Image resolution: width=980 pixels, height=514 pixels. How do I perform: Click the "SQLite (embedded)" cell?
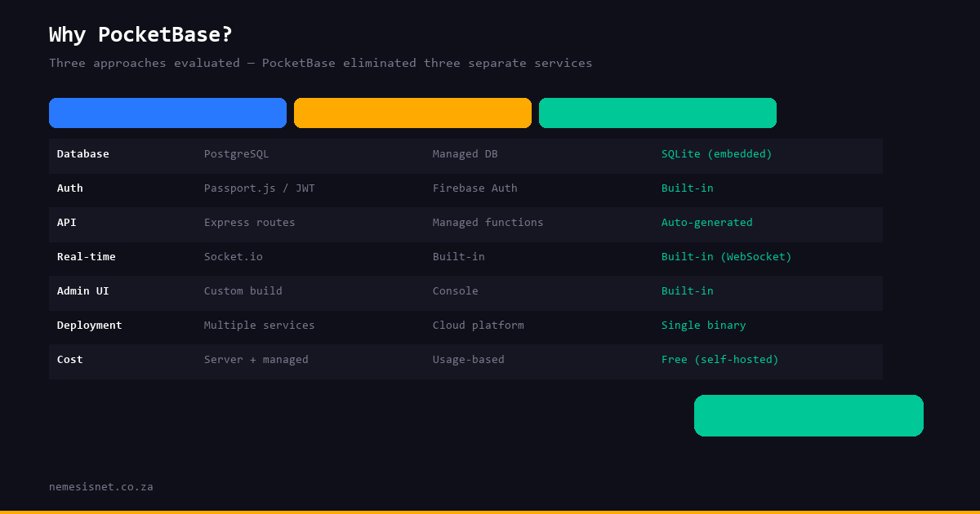717,153
